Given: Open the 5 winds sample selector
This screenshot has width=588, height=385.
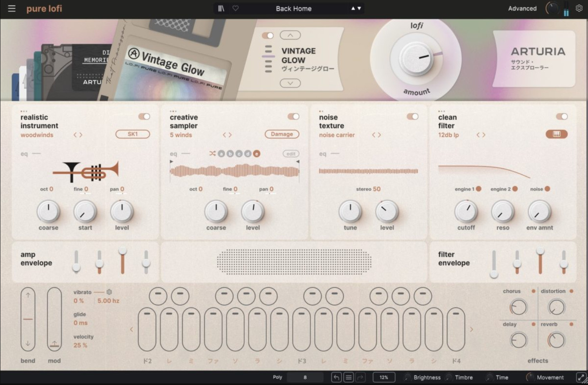Looking at the screenshot, I should coord(181,135).
